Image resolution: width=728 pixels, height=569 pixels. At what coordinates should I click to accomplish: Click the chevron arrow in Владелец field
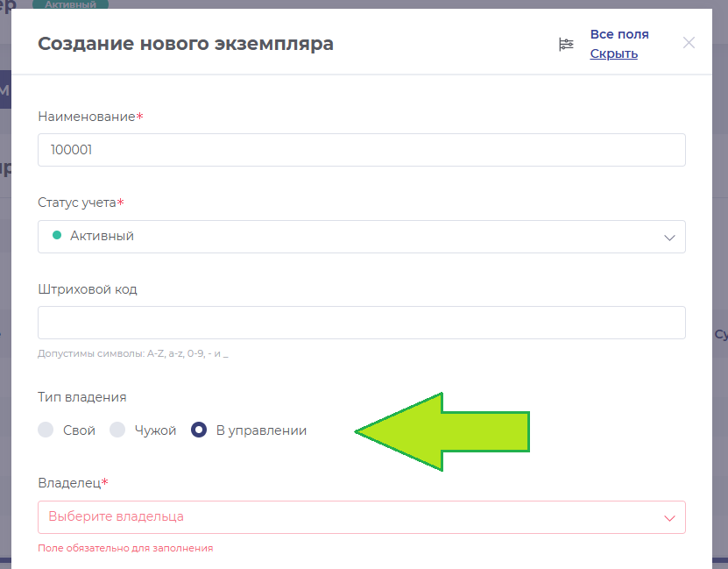pos(669,518)
